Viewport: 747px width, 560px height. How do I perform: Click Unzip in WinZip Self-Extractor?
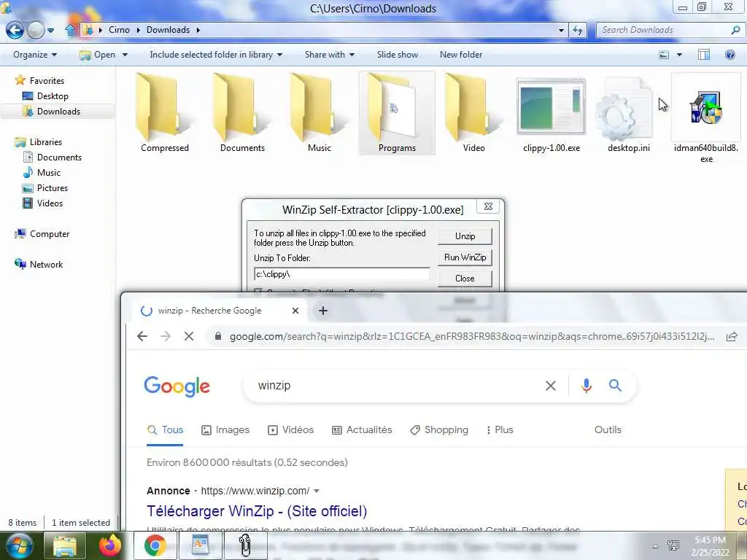pos(465,236)
